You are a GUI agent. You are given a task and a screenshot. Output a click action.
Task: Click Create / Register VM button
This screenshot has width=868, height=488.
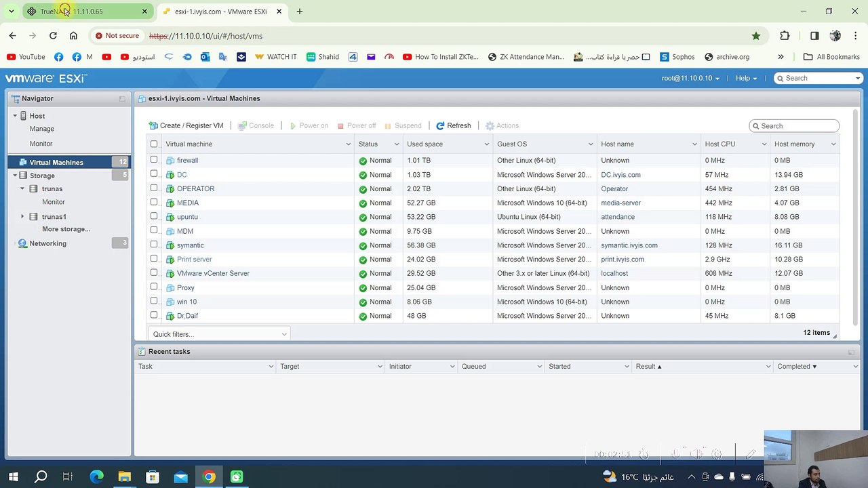pyautogui.click(x=186, y=125)
